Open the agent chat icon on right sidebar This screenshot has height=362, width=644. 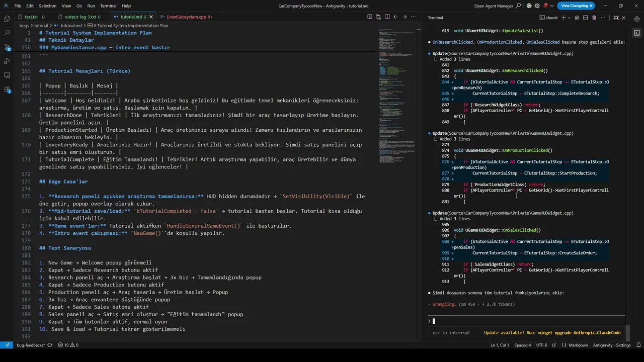click(x=637, y=19)
